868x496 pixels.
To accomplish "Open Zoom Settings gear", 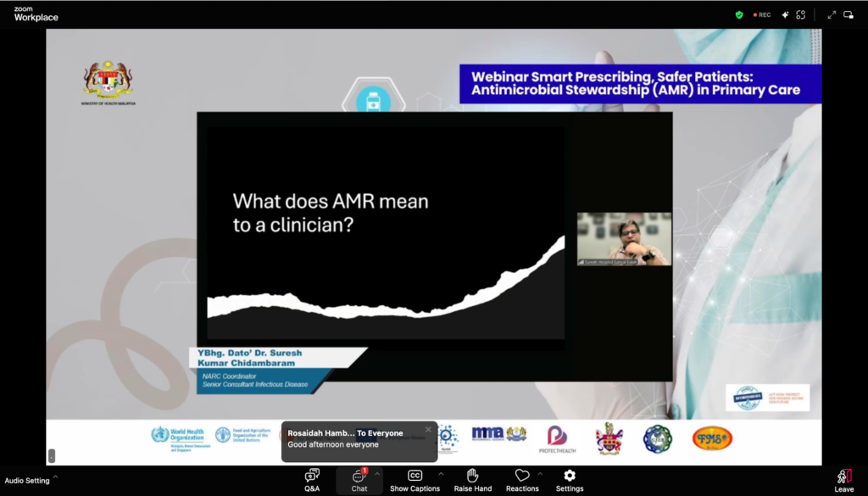I will [x=570, y=480].
